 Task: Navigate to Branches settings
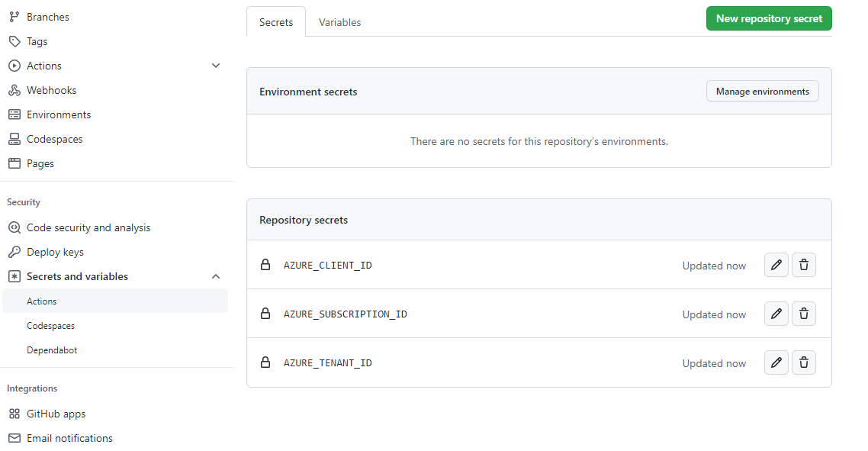(47, 17)
